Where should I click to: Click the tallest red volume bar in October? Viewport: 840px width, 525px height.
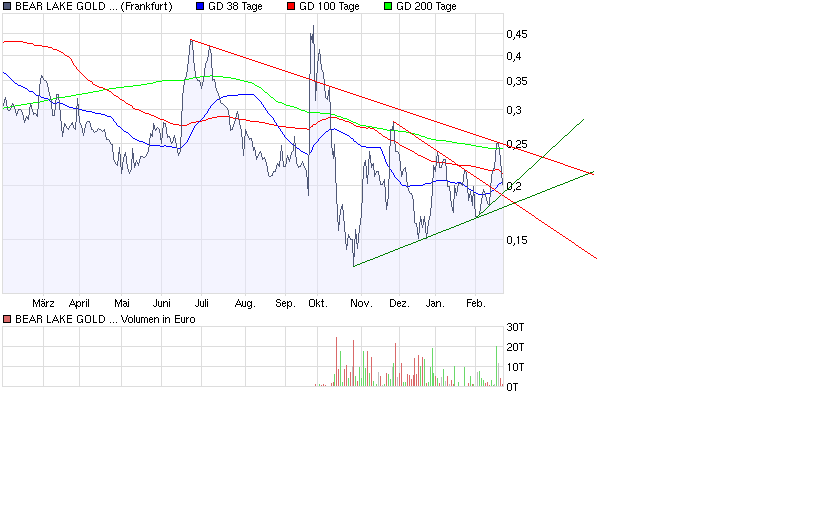pos(336,362)
